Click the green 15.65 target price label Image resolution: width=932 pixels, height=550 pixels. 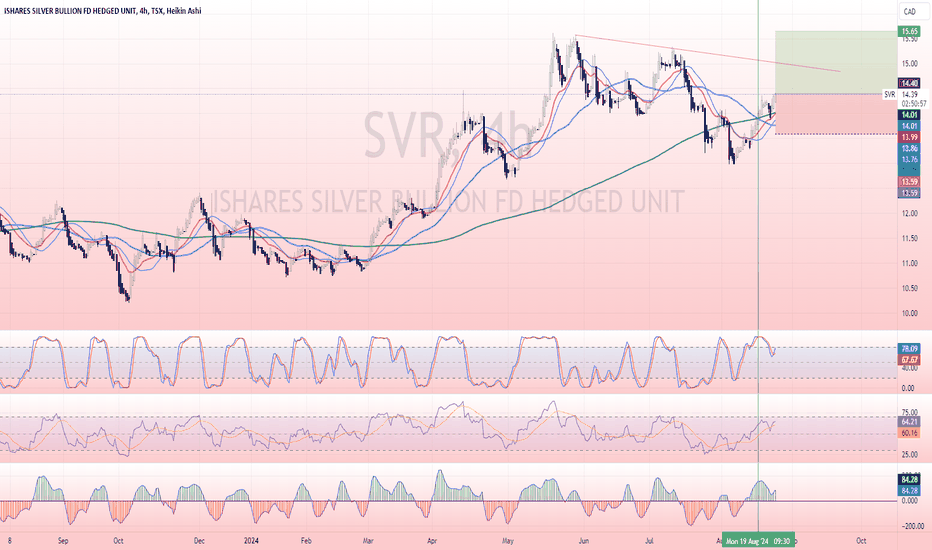[909, 32]
